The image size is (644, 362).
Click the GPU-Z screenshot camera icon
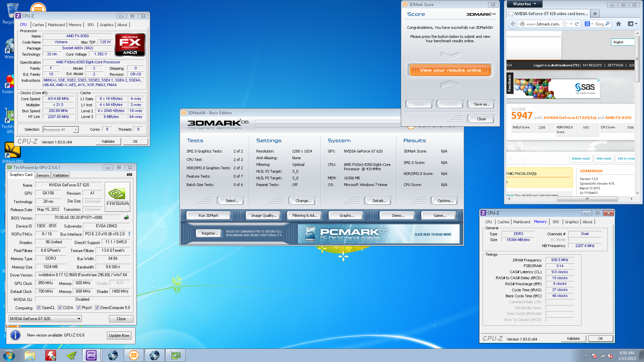(x=129, y=175)
